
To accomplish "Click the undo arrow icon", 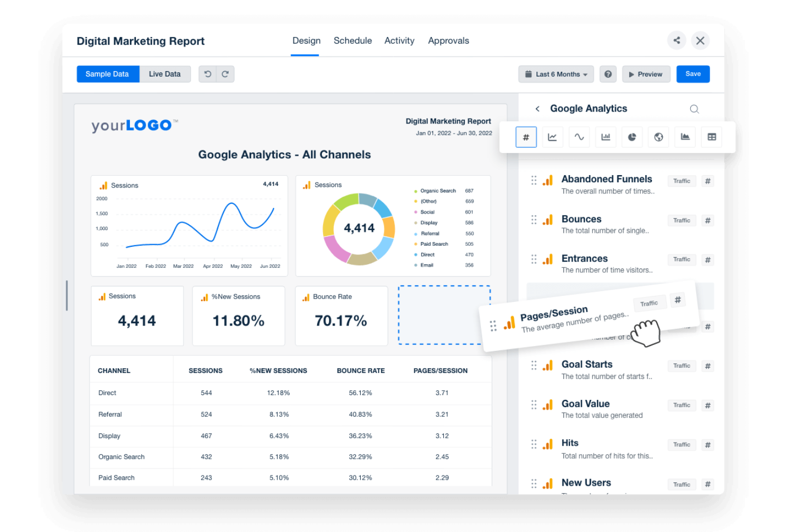I will 208,74.
